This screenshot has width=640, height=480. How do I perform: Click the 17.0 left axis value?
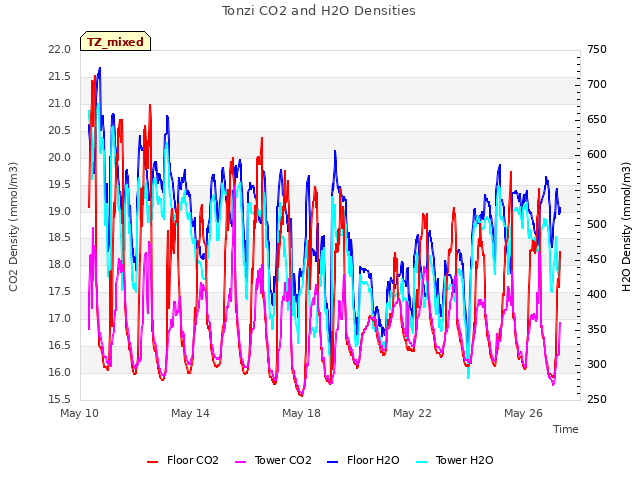point(60,319)
